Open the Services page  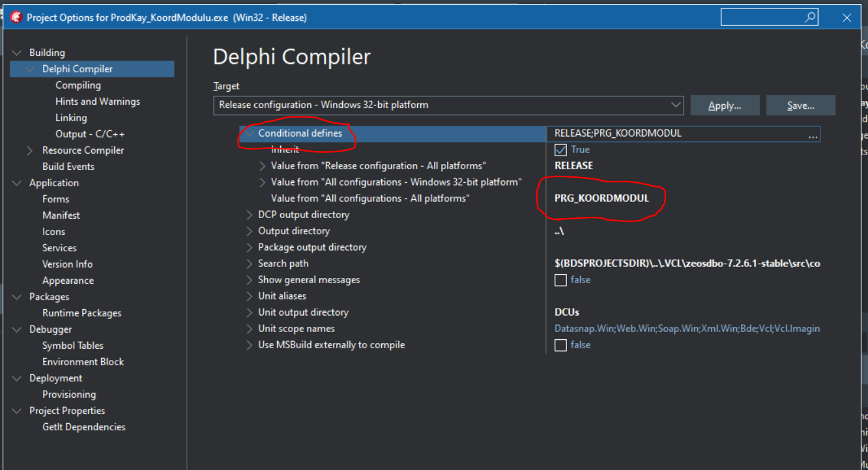59,248
